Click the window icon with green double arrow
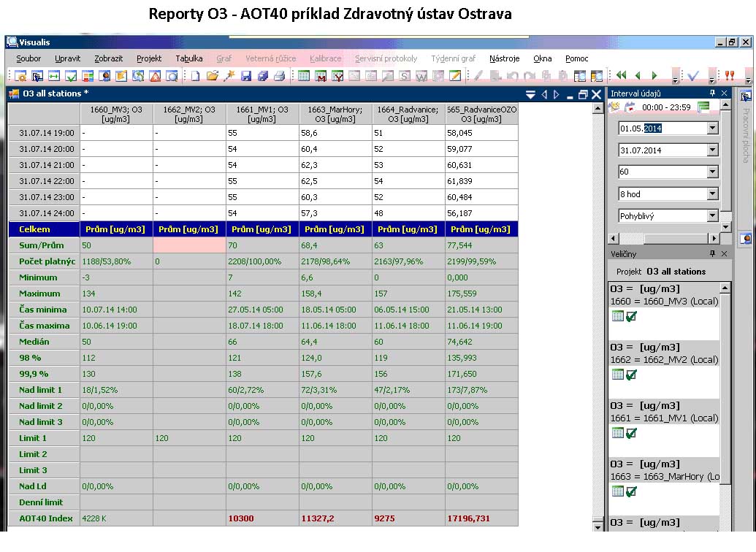This screenshot has height=552, width=756. 54,76
